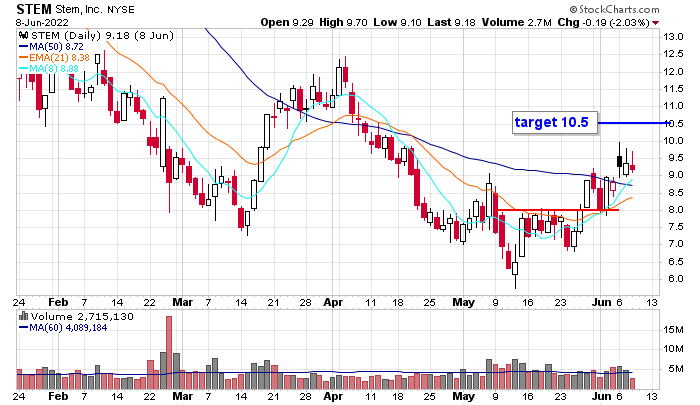The height and width of the screenshot is (405, 700).
Task: Click the 11.0 price axis label
Action: (x=673, y=106)
